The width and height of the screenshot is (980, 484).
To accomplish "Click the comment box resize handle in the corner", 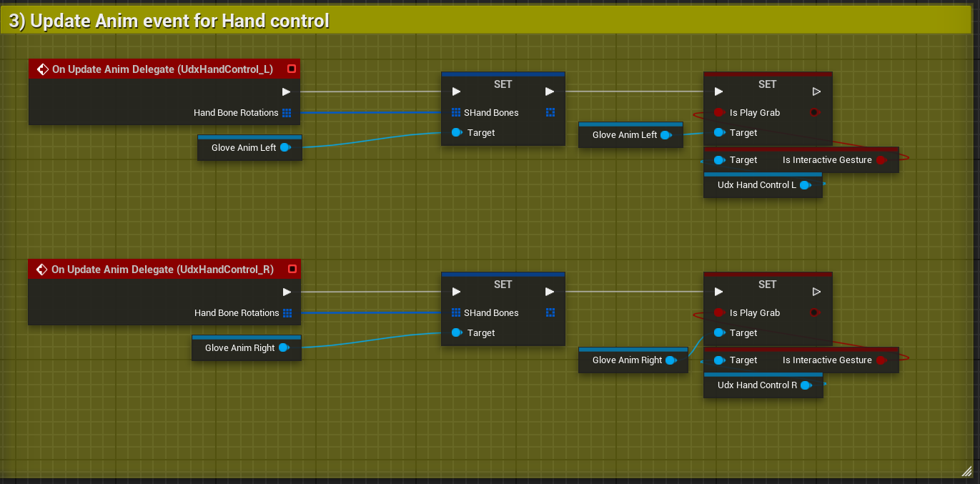I will [x=966, y=470].
